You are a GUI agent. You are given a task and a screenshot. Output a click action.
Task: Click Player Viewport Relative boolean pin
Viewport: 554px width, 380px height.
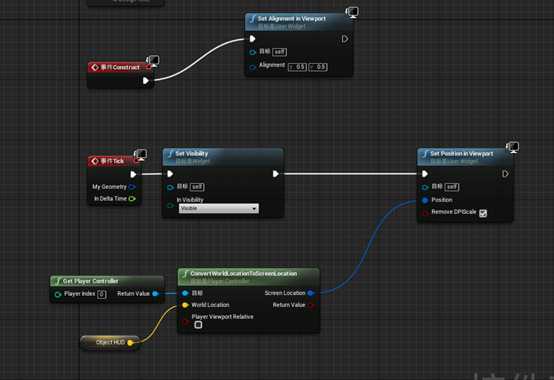[185, 322]
